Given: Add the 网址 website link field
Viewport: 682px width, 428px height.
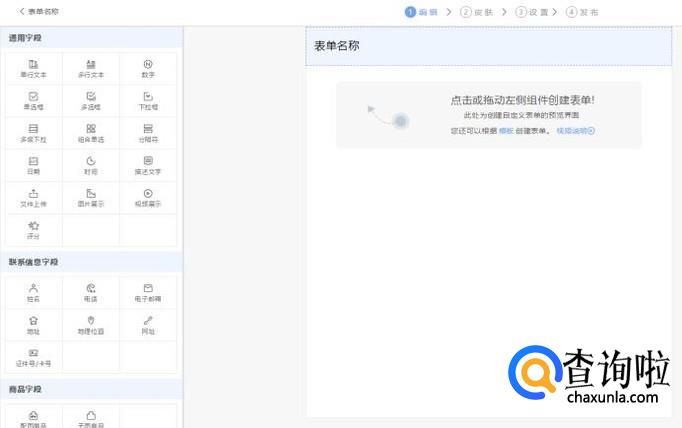Looking at the screenshot, I should (x=148, y=325).
